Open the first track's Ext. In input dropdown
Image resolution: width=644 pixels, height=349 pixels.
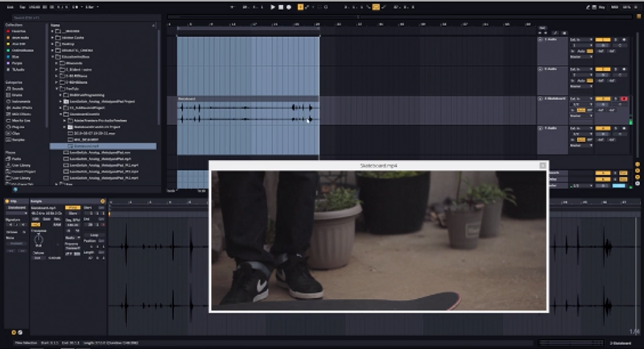581,39
